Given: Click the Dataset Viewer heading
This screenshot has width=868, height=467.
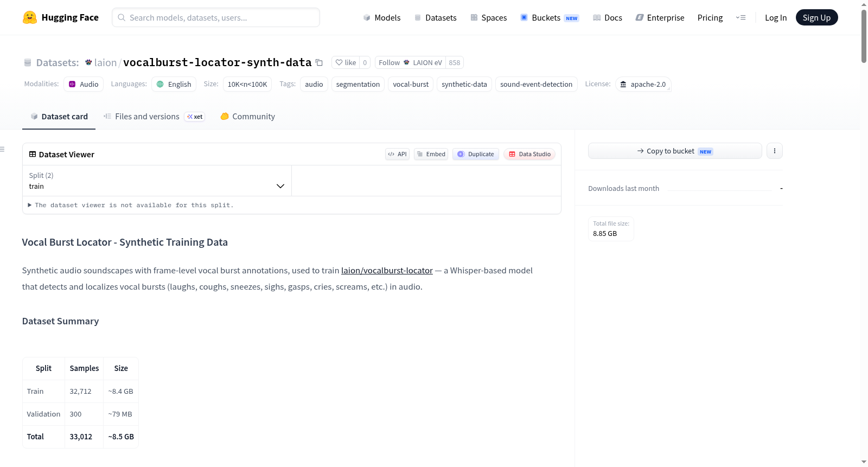Looking at the screenshot, I should (x=67, y=155).
